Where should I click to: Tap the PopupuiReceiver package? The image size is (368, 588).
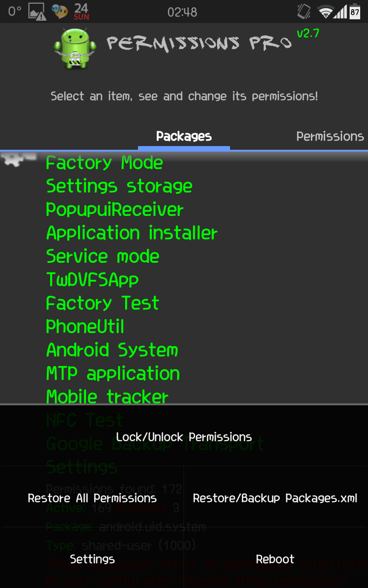click(x=115, y=210)
